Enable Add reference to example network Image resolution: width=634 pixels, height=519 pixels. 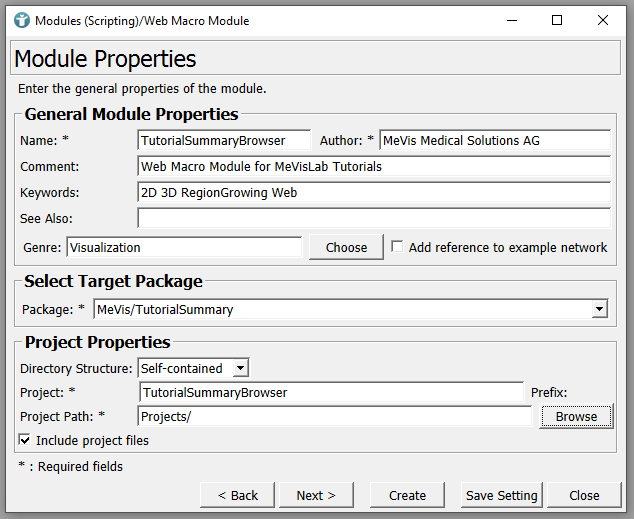pos(397,247)
